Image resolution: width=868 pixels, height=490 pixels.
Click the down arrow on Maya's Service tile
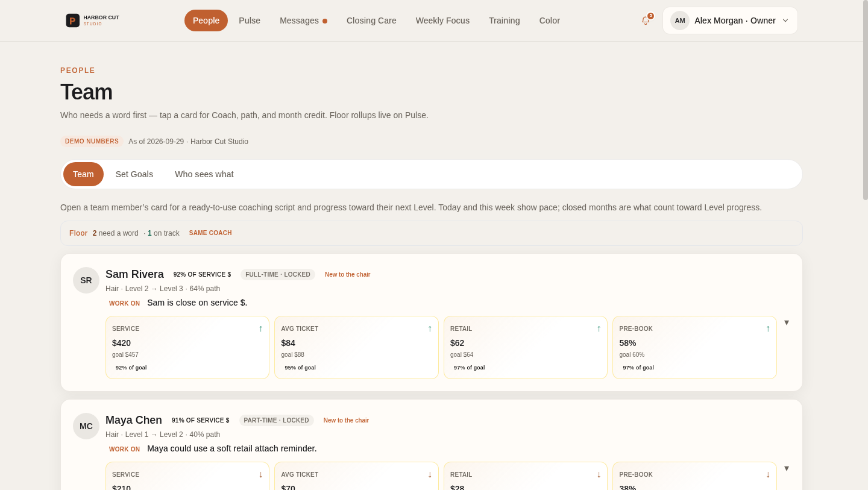(x=260, y=474)
